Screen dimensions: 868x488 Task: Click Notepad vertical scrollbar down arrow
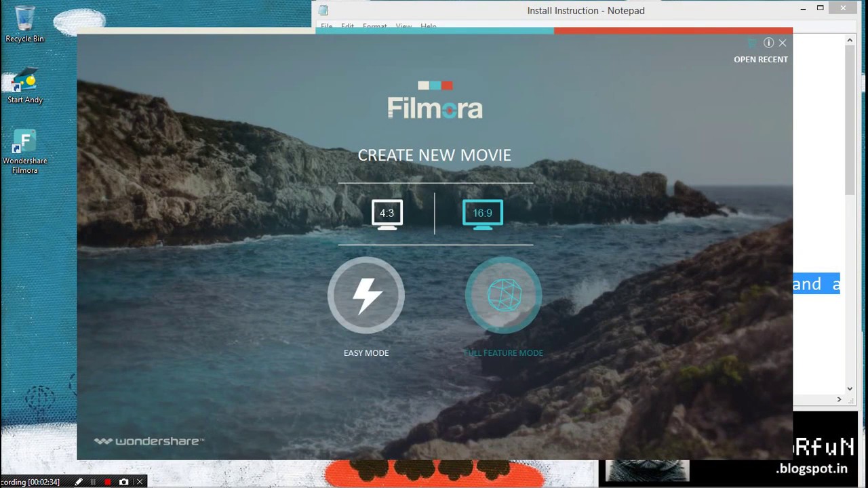click(x=850, y=389)
